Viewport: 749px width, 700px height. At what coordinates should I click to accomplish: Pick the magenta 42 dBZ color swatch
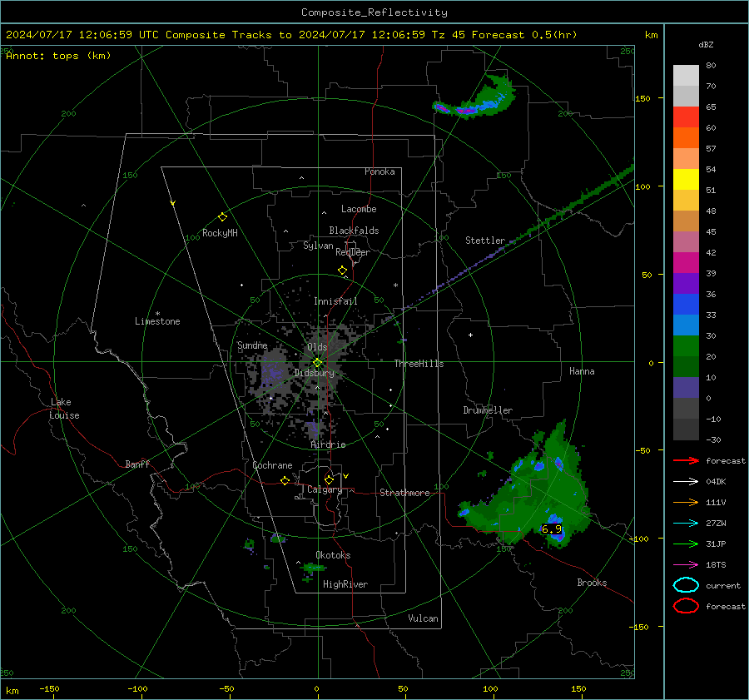point(686,262)
